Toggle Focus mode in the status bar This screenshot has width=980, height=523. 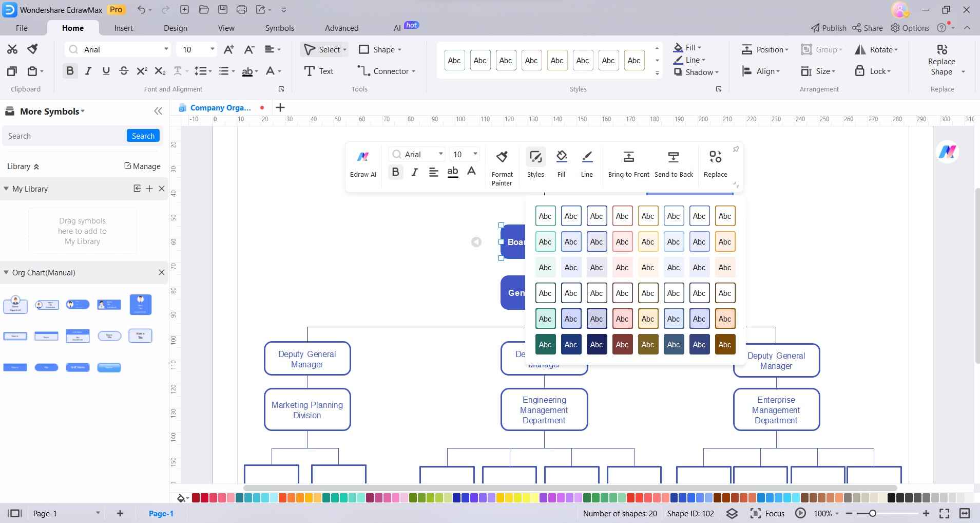[768, 513]
